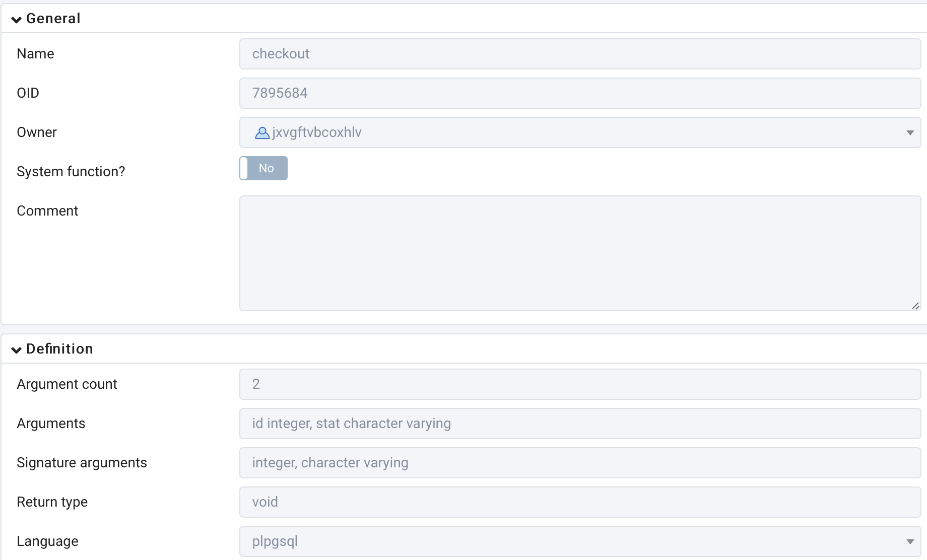
Task: Collapse the General section chevron
Action: (16, 20)
